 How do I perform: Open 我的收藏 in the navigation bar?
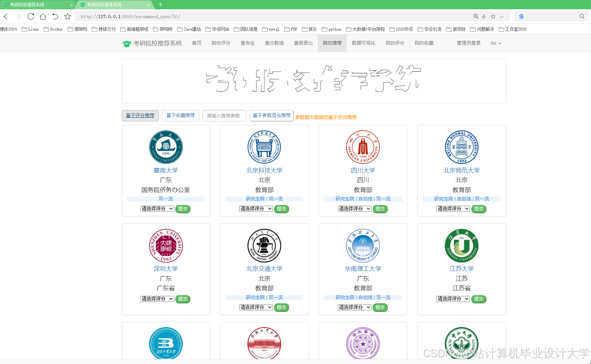[x=424, y=43]
